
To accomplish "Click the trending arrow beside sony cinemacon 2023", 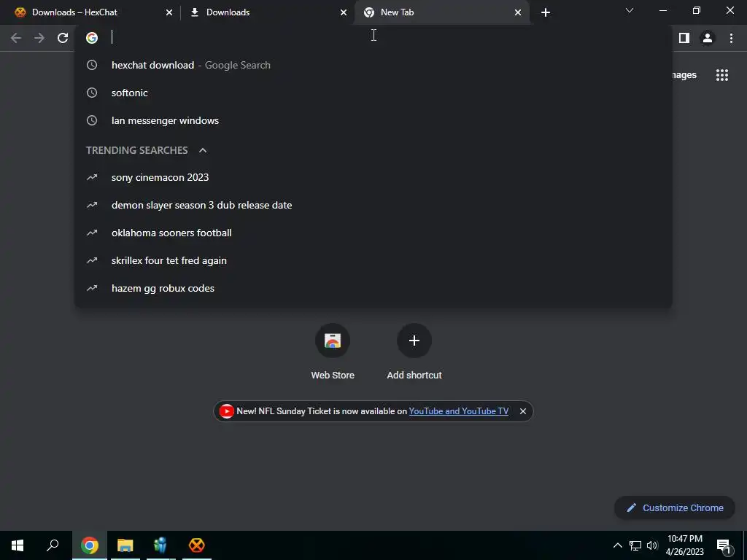I will point(92,177).
